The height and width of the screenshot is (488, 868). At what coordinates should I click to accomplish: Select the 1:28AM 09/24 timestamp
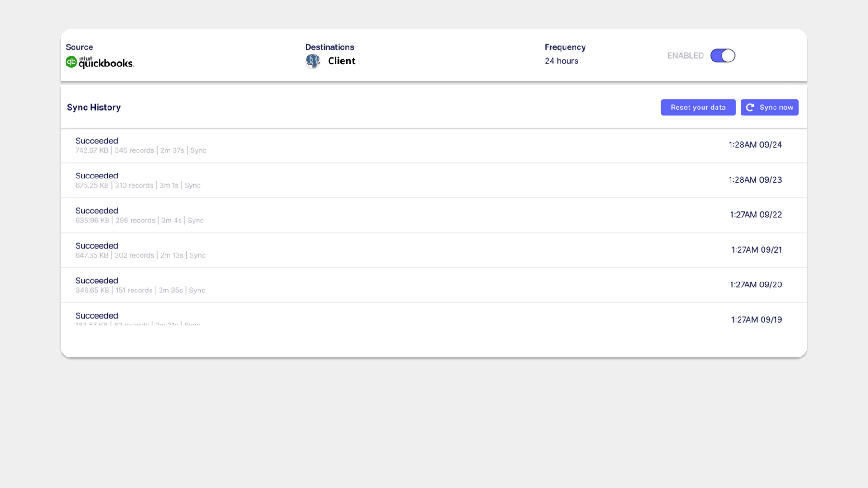(755, 145)
